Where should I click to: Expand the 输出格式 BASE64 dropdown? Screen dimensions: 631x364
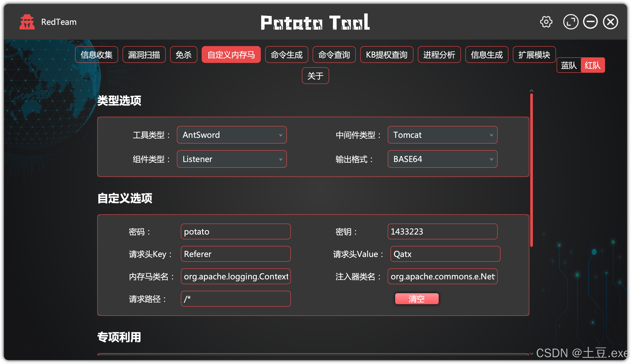[442, 159]
